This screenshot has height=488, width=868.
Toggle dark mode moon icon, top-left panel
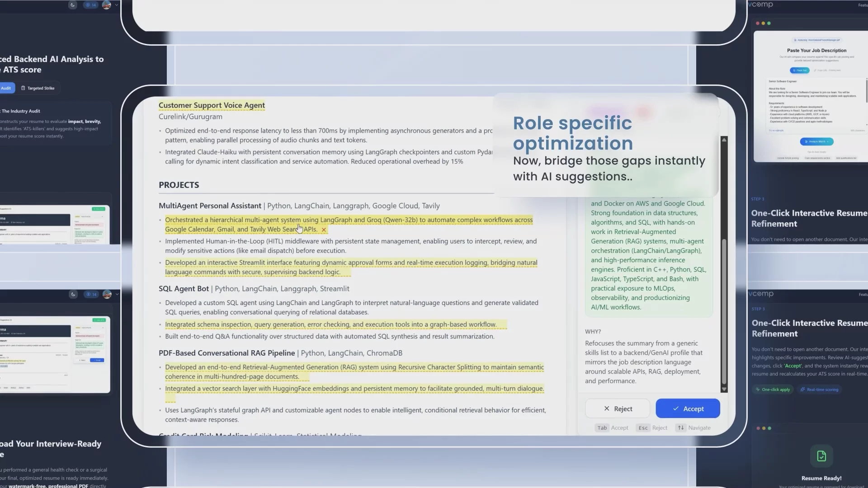point(73,5)
